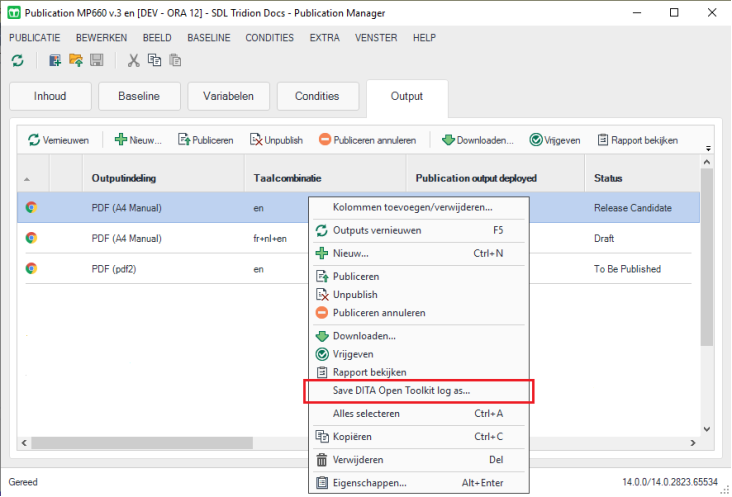The image size is (732, 497).
Task: Choose Kopiëren in the context menu
Action: pos(419,436)
